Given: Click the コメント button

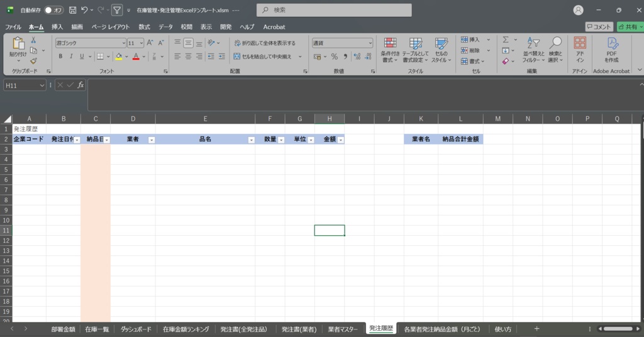Looking at the screenshot, I should pos(599,26).
